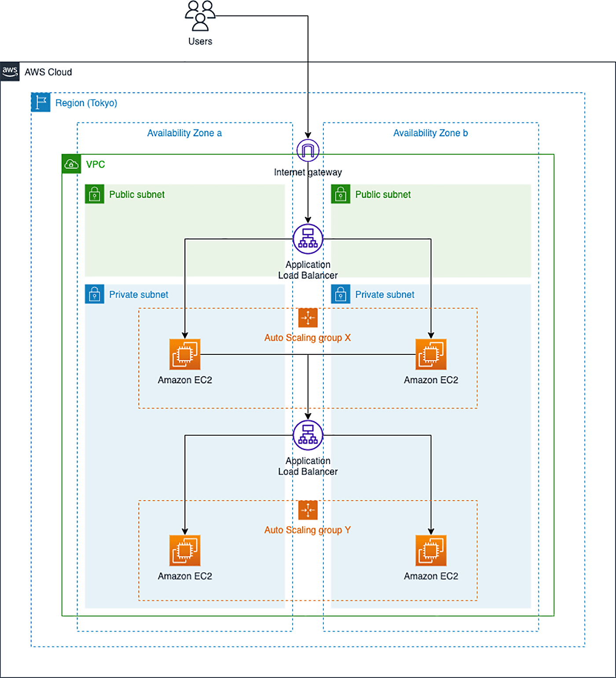Click the Internet gateway label
Viewport: 616px width, 678px height.
(308, 172)
